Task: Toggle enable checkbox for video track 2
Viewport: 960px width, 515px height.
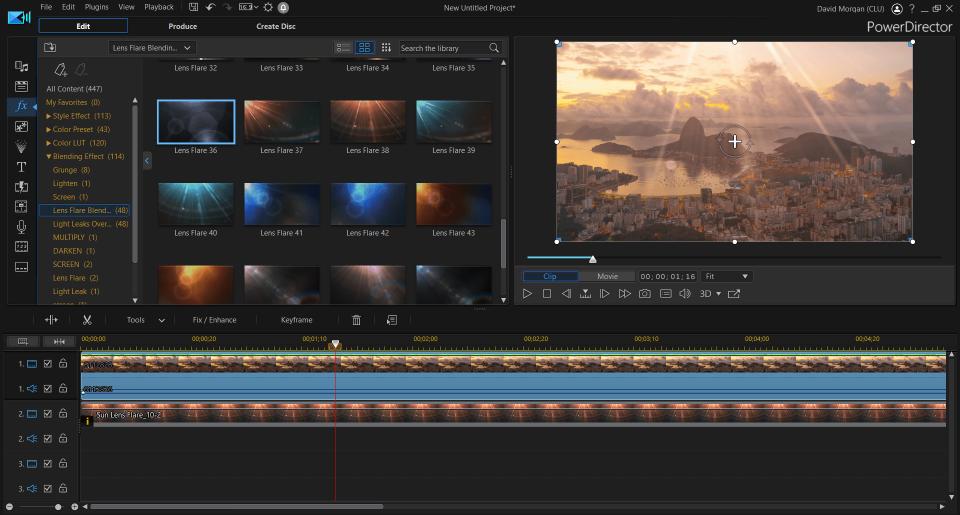Action: point(48,414)
